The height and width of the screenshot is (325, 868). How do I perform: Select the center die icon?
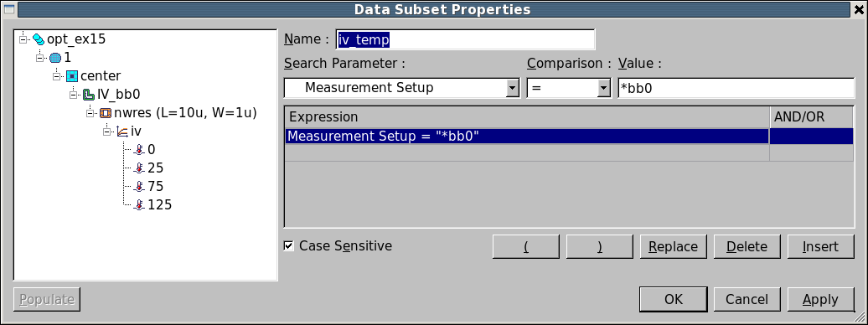click(x=72, y=76)
